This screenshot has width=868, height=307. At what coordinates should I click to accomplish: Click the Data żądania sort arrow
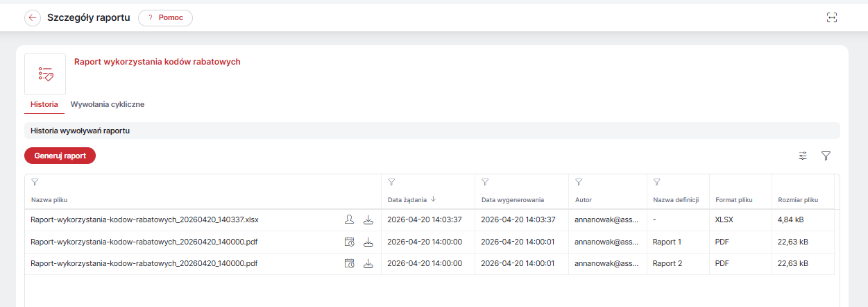[434, 199]
